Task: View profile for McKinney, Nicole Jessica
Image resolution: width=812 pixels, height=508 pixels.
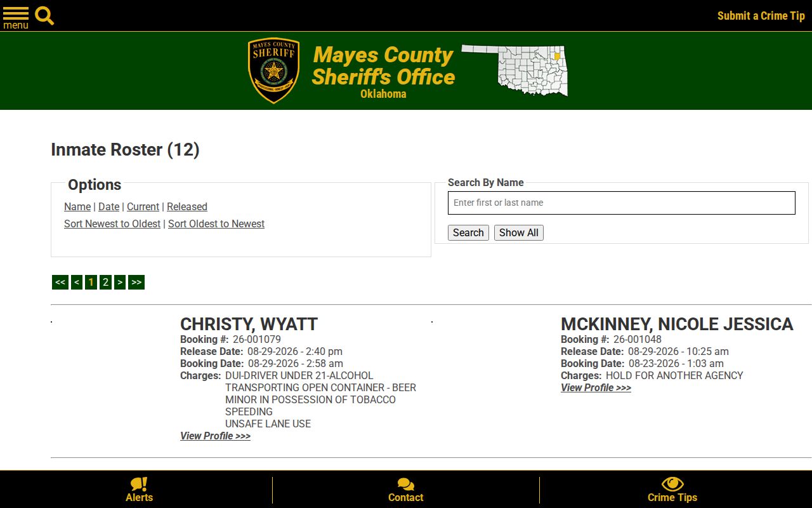Action: click(x=596, y=387)
